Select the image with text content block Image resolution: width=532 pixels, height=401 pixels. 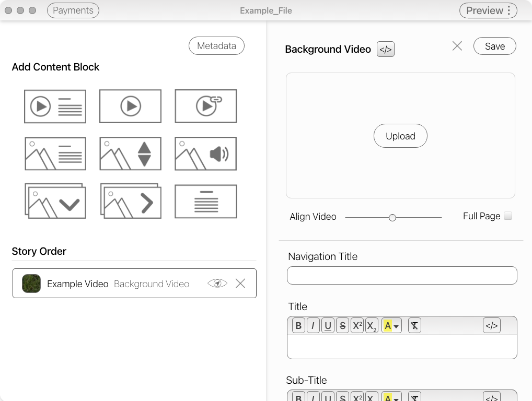(x=54, y=154)
